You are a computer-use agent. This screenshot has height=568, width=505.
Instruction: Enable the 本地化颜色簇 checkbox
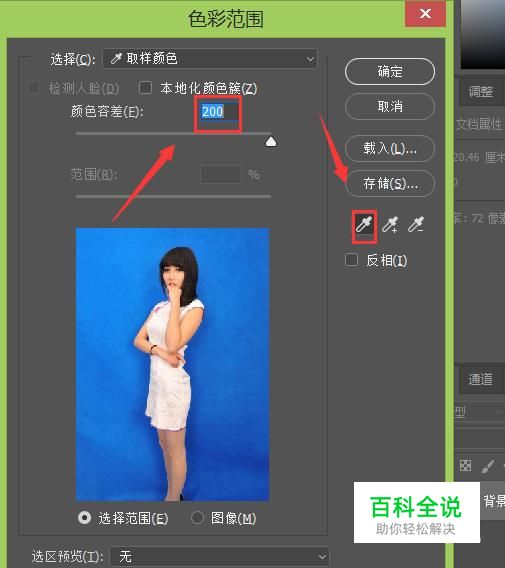(146, 88)
